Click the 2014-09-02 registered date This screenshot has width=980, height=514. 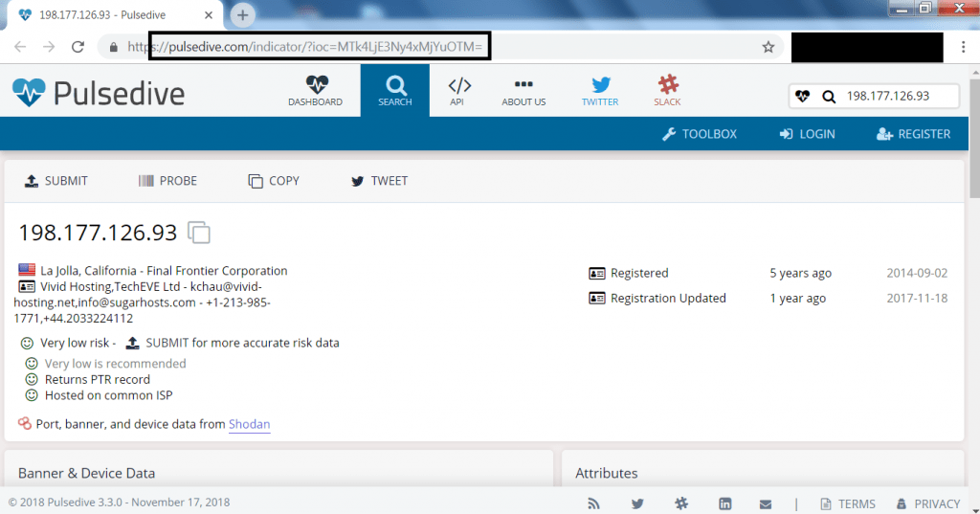click(x=917, y=273)
